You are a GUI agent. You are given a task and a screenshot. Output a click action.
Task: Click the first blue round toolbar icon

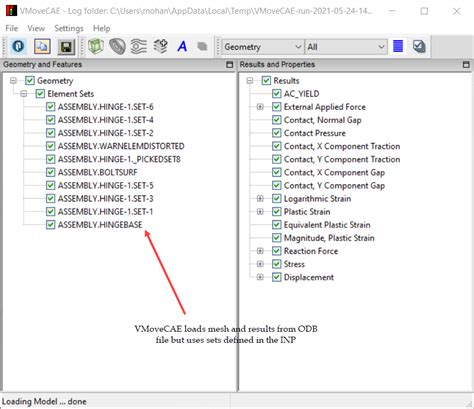(18, 46)
